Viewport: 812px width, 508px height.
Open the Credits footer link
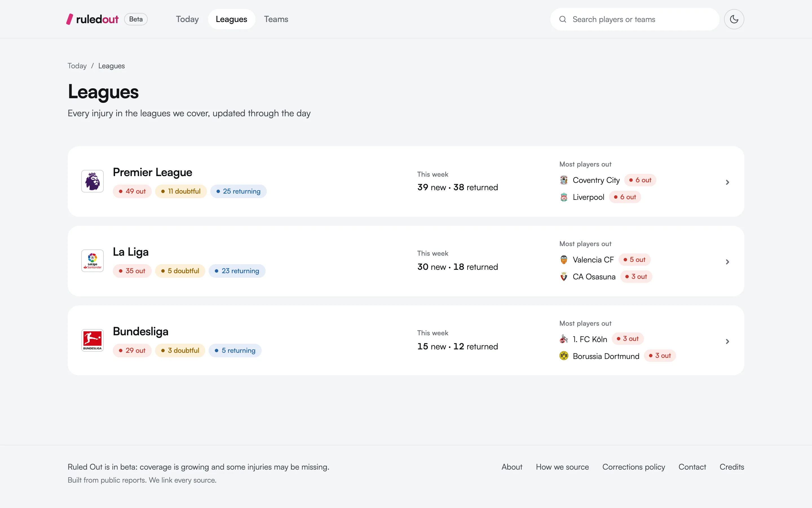click(731, 467)
